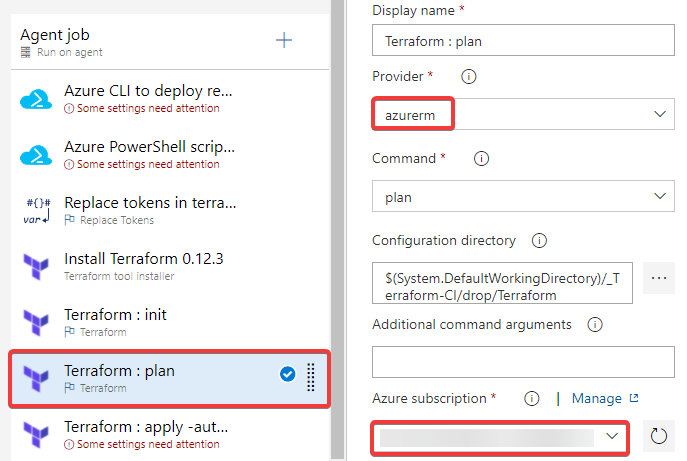Select 'Terraform : apply -aut...' title

click(x=146, y=427)
